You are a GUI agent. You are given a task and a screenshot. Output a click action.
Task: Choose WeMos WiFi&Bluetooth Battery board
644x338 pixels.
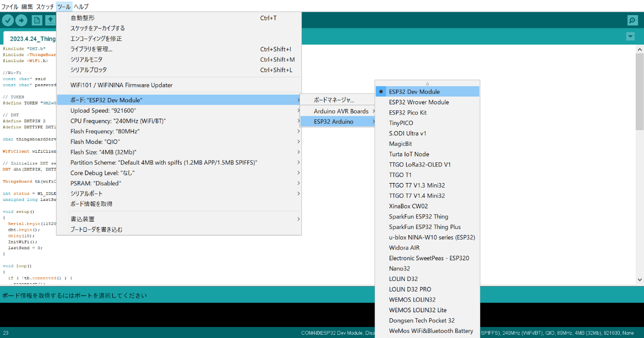pyautogui.click(x=428, y=331)
